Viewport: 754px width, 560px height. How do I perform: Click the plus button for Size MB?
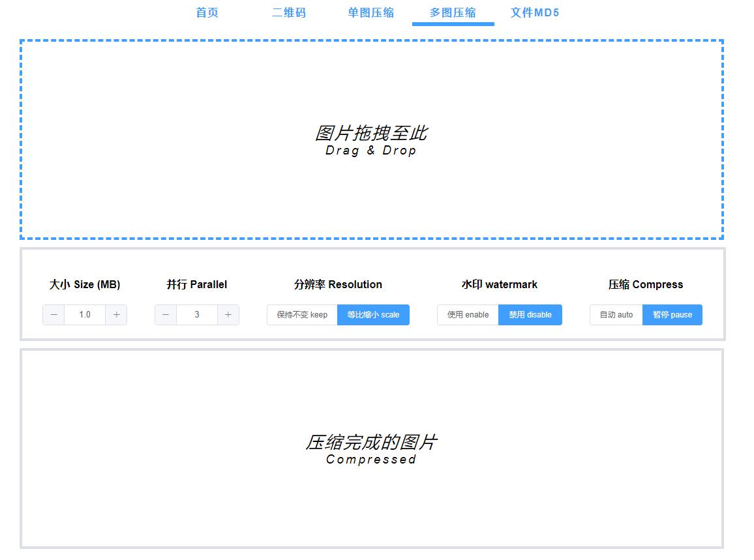pyautogui.click(x=116, y=315)
